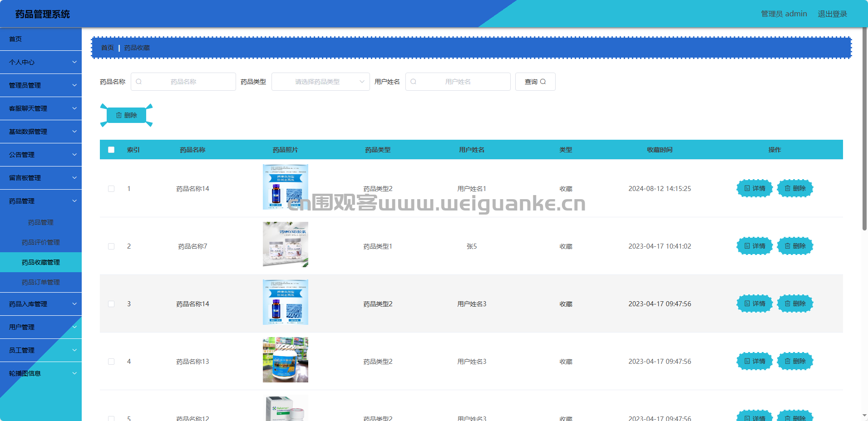
Task: Delete row 1 with 2024-08-12 date
Action: tap(795, 188)
